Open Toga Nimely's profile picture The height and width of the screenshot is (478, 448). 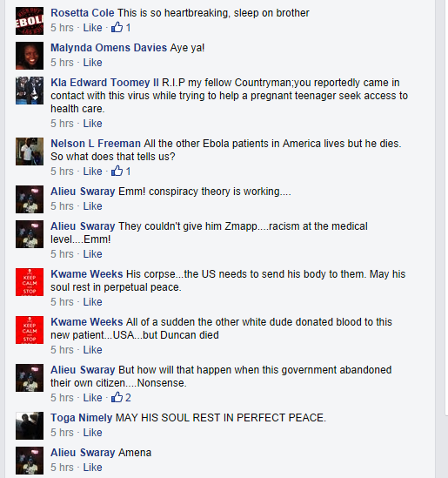(30, 426)
